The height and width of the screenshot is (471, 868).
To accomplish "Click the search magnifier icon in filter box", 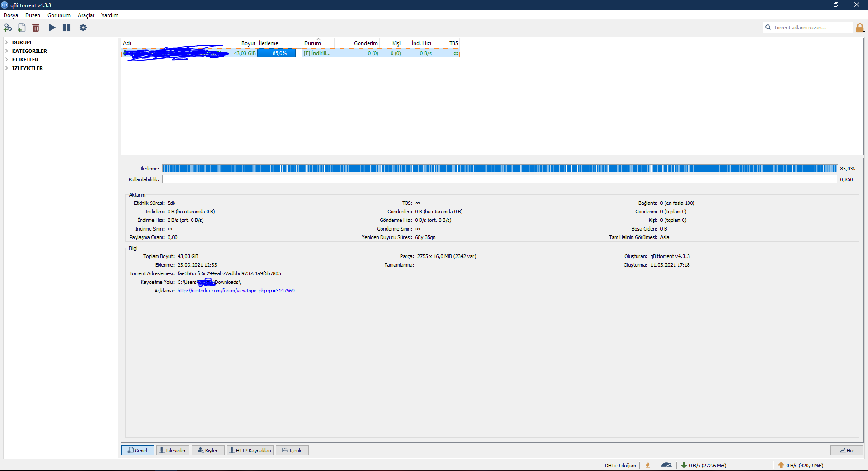I will pyautogui.click(x=768, y=27).
